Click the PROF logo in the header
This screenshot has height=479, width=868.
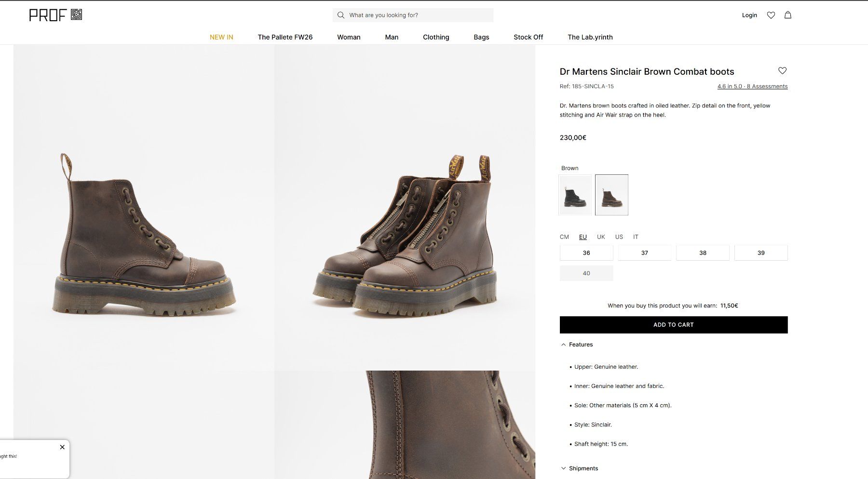click(55, 15)
